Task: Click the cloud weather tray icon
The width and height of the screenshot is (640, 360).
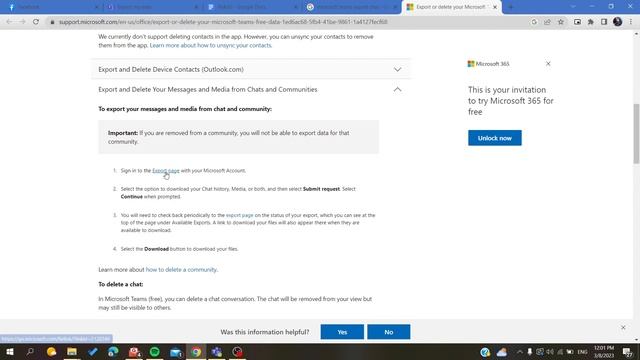Action: click(x=502, y=352)
